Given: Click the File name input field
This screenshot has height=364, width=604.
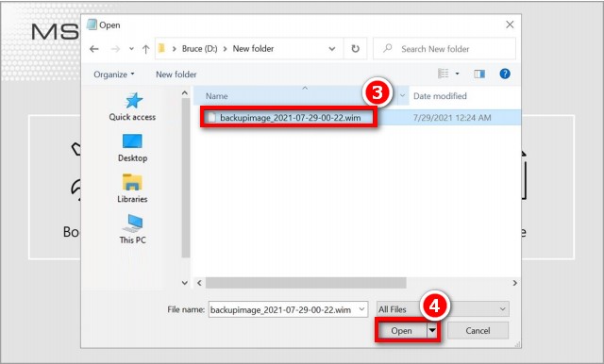Looking at the screenshot, I should pyautogui.click(x=283, y=309).
